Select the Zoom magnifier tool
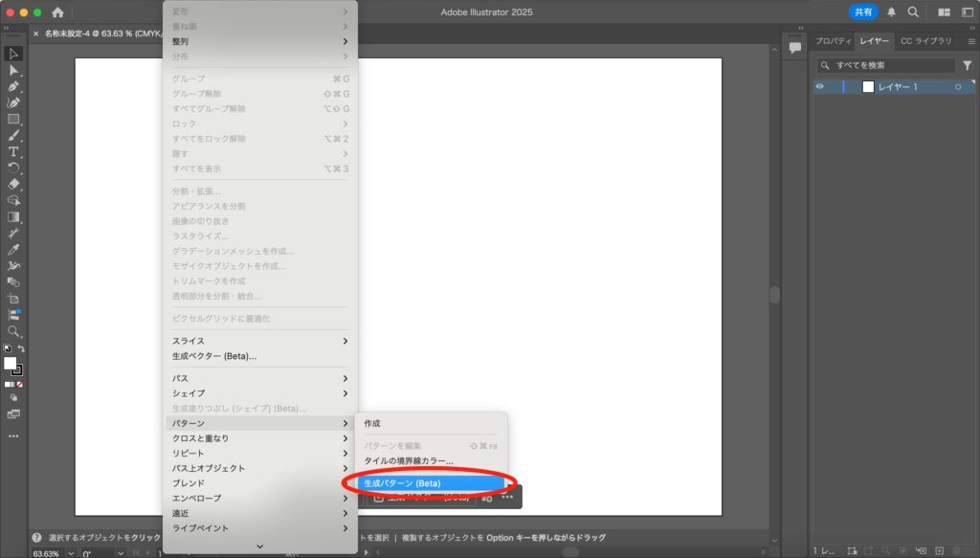 (13, 331)
